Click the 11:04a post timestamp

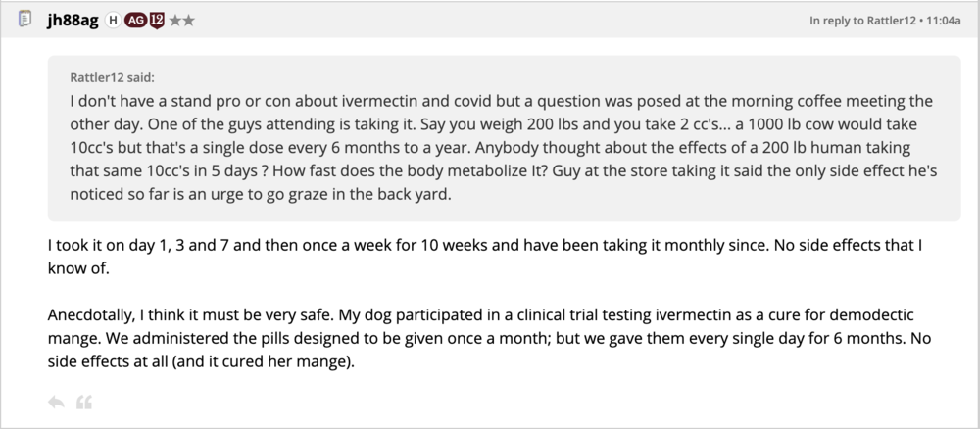[943, 21]
